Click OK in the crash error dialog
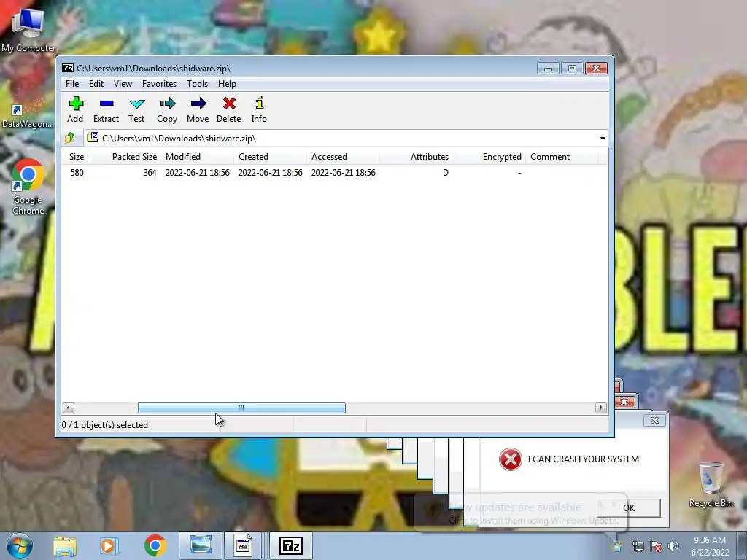747x560 pixels. 629,508
